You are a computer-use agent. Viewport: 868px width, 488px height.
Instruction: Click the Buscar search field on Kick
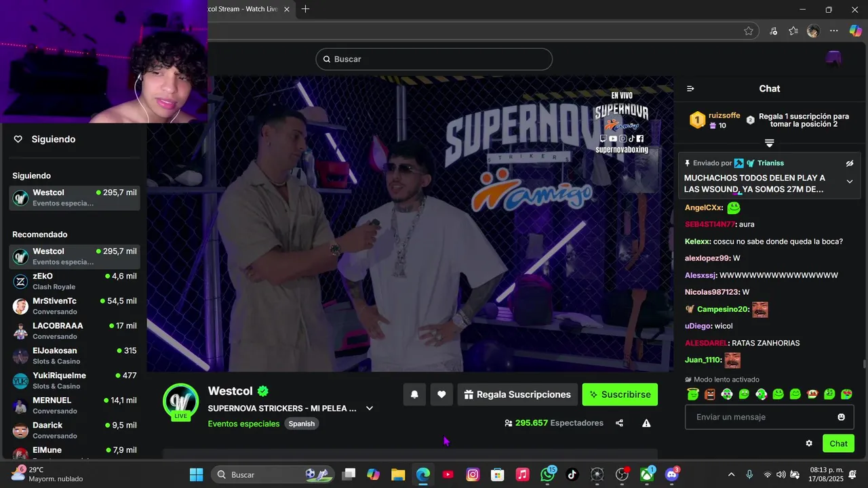434,59
